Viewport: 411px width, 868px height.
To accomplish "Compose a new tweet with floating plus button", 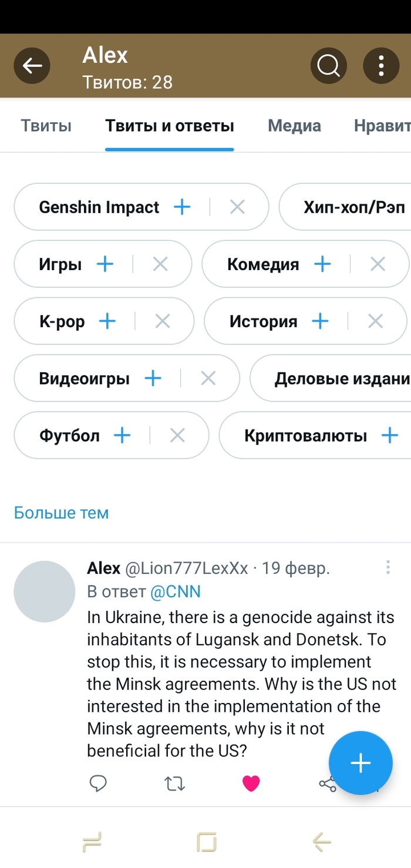I will click(x=360, y=763).
